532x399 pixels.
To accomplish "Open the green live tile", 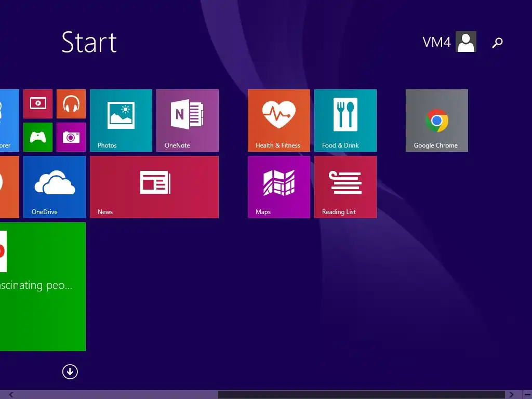I will click(43, 287).
